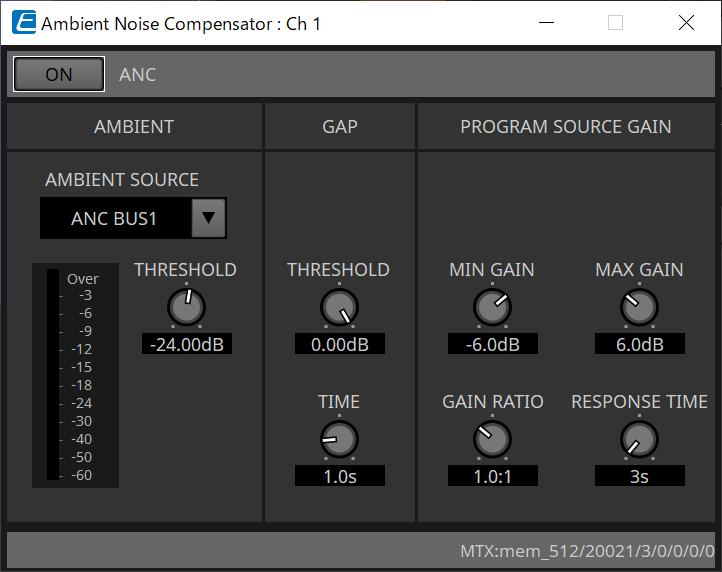Click the MIN GAIN knob
This screenshot has height=572, width=722.
click(x=492, y=307)
